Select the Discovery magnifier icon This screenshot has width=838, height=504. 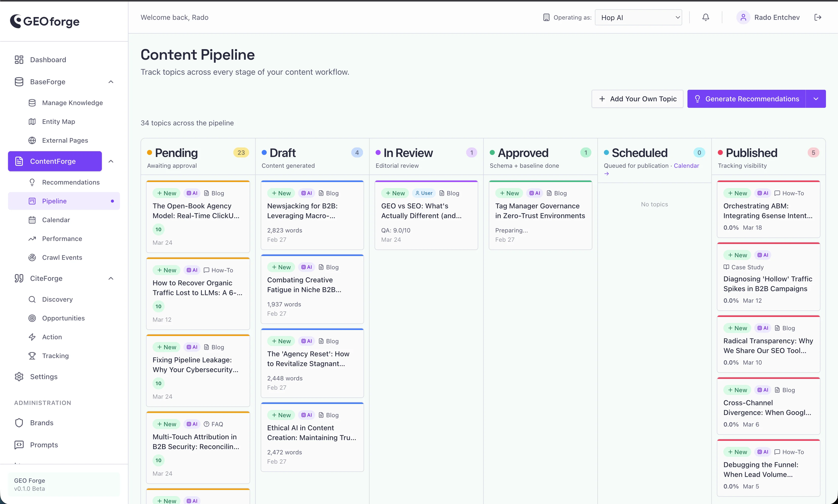[32, 299]
